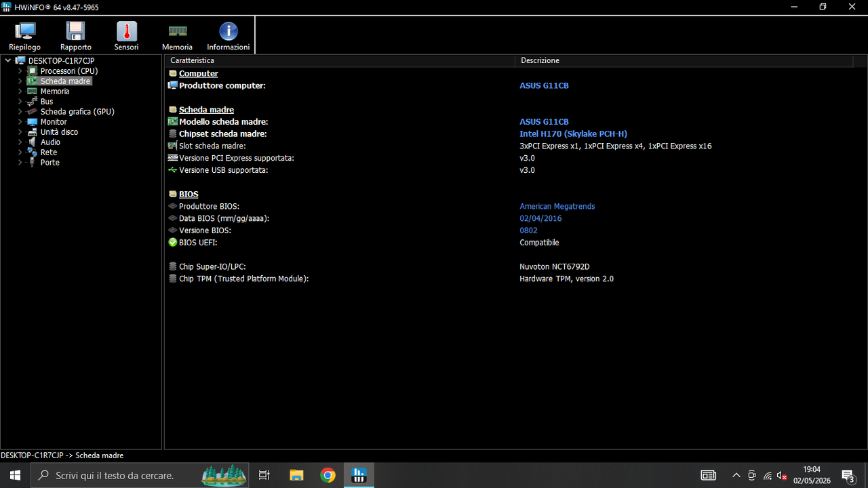This screenshot has height=488, width=868.
Task: Expand the Porte tree node arrow
Action: pyautogui.click(x=20, y=163)
